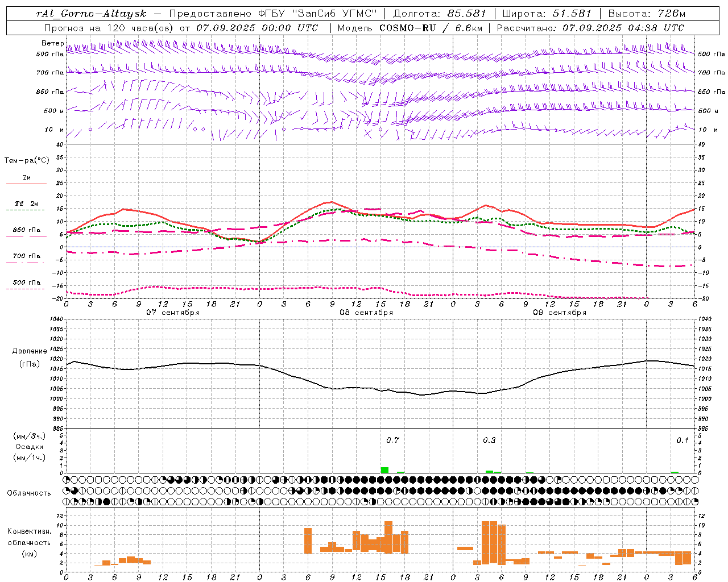Click the solid red line sample under 2м
The width and height of the screenshot is (728, 582).
[x=26, y=184]
